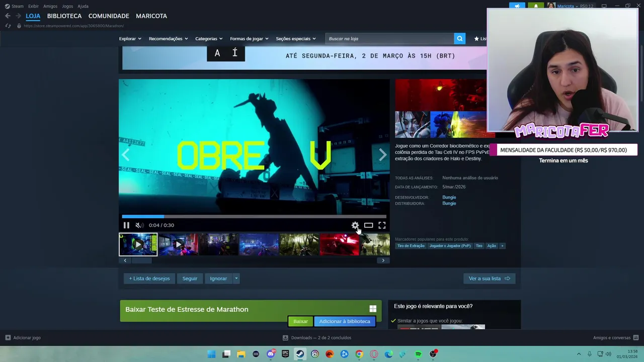Open the Windows Start menu
This screenshot has width=644, height=362.
click(211, 354)
